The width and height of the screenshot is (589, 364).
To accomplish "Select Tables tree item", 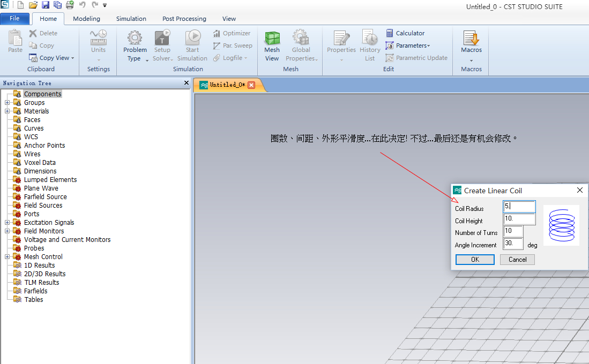I will 34,299.
